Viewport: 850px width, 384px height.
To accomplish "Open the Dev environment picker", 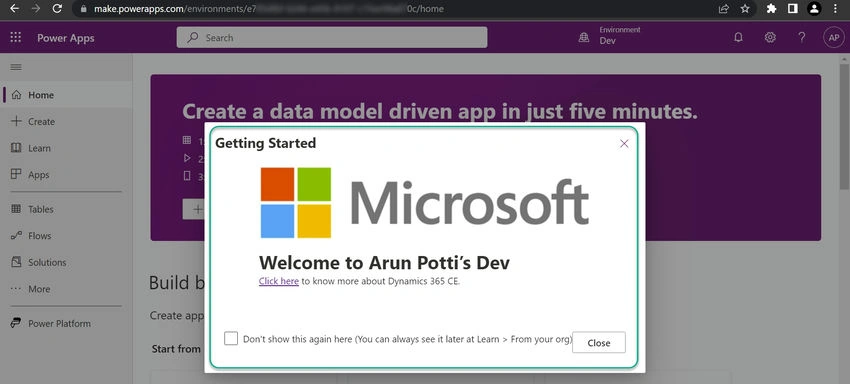I will click(x=609, y=36).
